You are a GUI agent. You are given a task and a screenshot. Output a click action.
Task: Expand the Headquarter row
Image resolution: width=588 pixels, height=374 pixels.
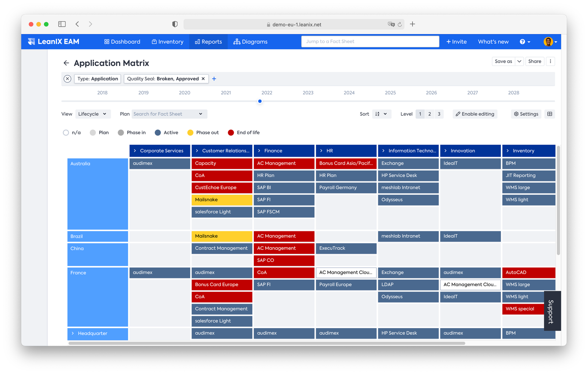coord(73,333)
